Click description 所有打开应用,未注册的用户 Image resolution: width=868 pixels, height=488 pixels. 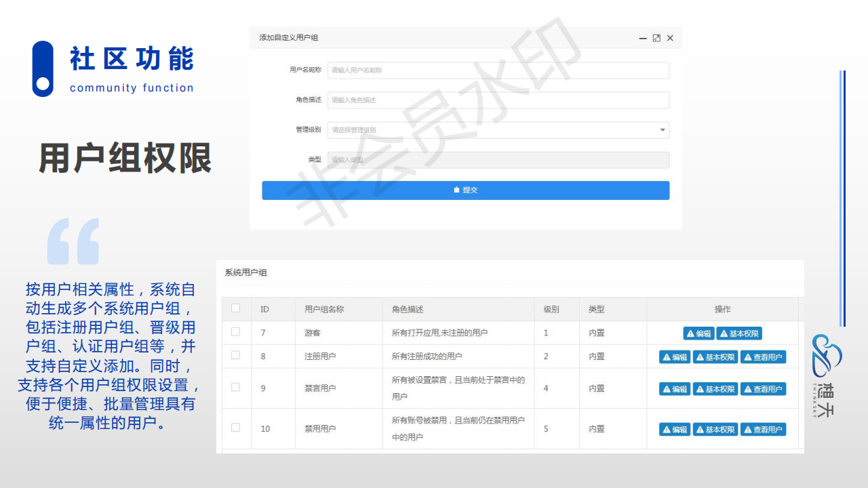[x=439, y=333]
